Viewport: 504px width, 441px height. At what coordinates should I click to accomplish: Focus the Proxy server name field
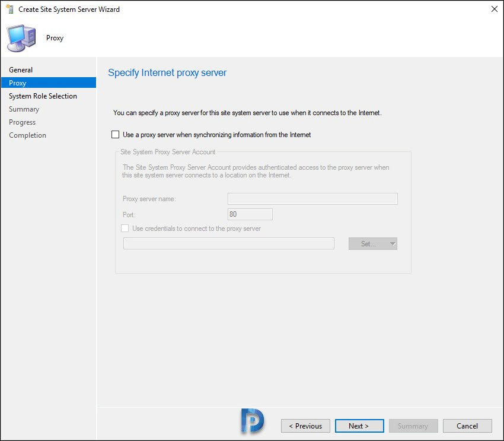[312, 199]
